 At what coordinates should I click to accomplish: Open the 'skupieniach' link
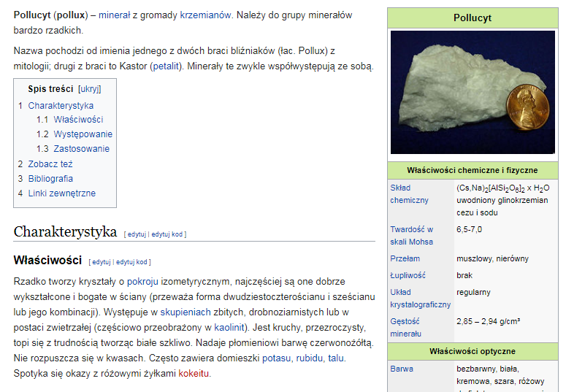(186, 312)
